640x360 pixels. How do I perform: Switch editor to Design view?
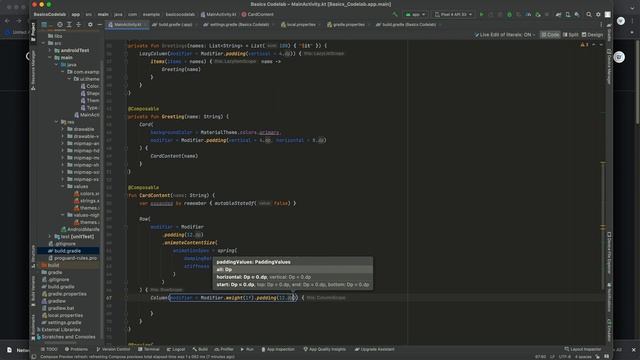[592, 35]
